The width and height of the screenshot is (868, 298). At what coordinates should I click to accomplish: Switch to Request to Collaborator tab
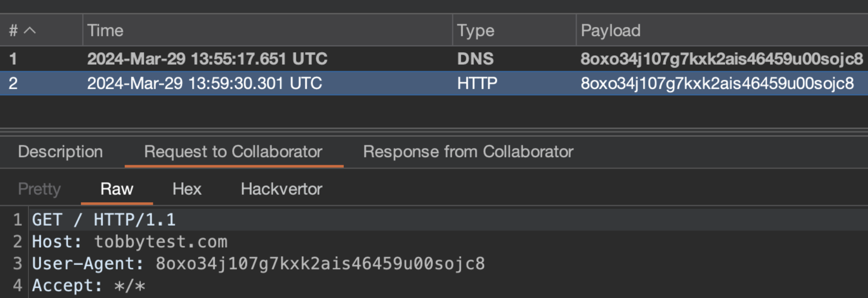tap(233, 152)
